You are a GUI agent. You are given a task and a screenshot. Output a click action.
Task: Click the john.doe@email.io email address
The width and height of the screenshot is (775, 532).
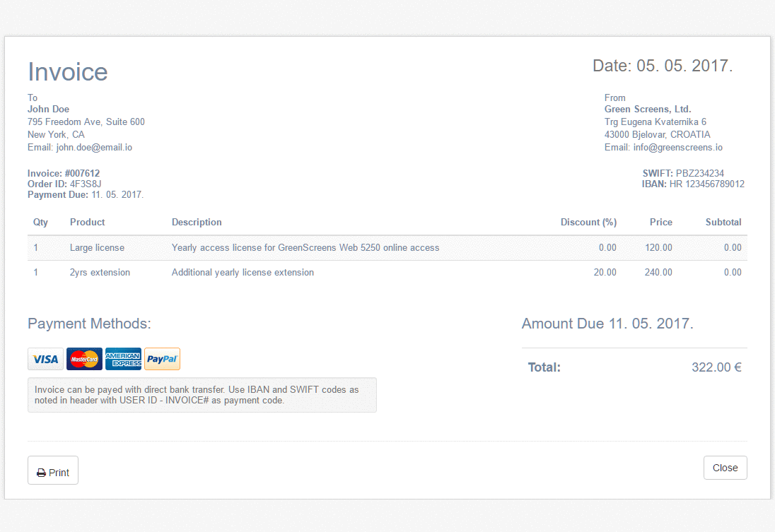click(x=94, y=148)
